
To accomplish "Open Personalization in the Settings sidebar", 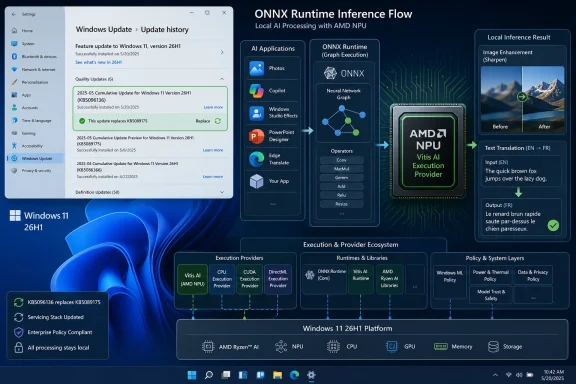I will point(30,82).
